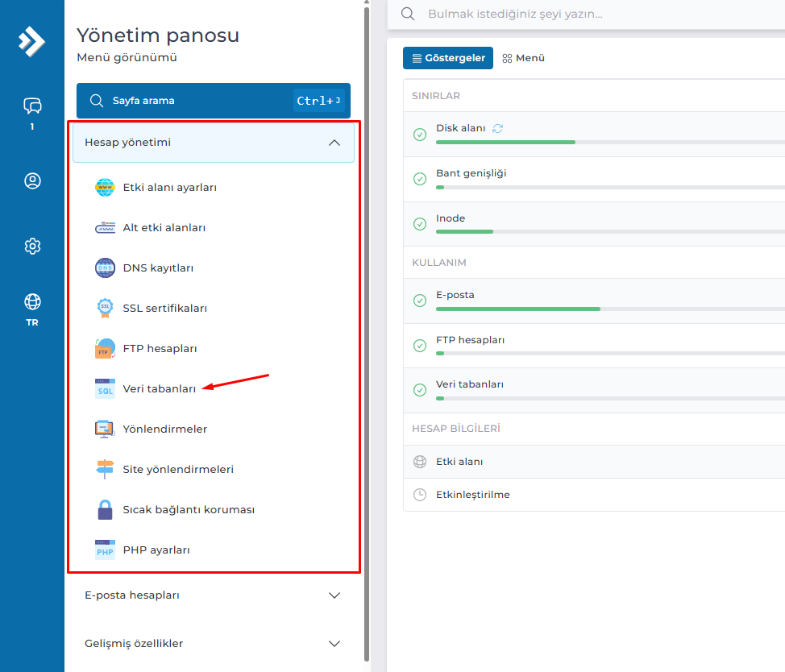The image size is (785, 672).
Task: Click the SSL sertifikaları badge icon
Action: pyautogui.click(x=105, y=308)
